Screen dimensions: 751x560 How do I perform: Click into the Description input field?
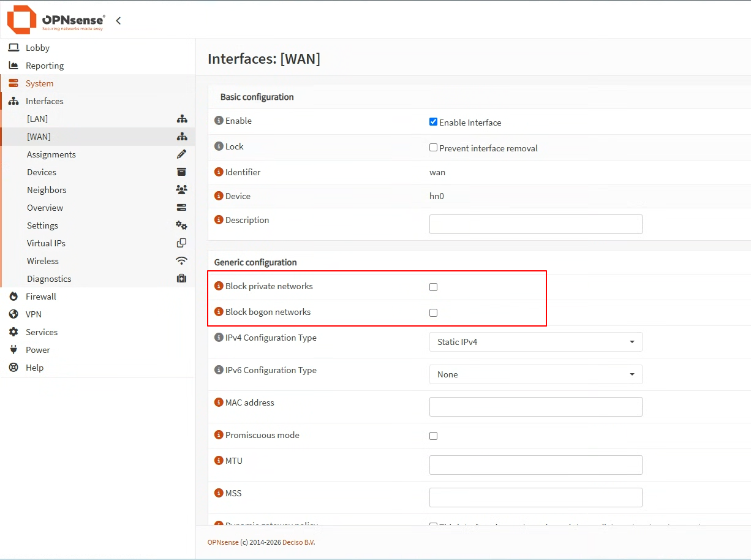coord(535,224)
